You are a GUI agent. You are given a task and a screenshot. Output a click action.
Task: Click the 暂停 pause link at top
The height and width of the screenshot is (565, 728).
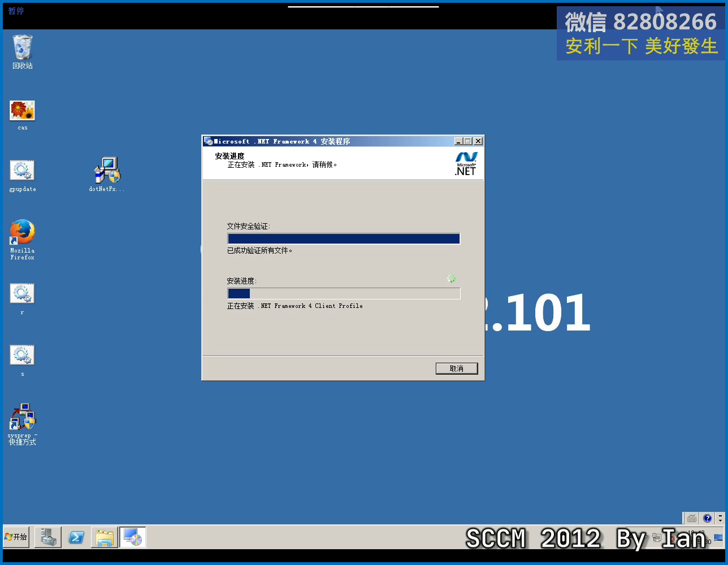(16, 11)
